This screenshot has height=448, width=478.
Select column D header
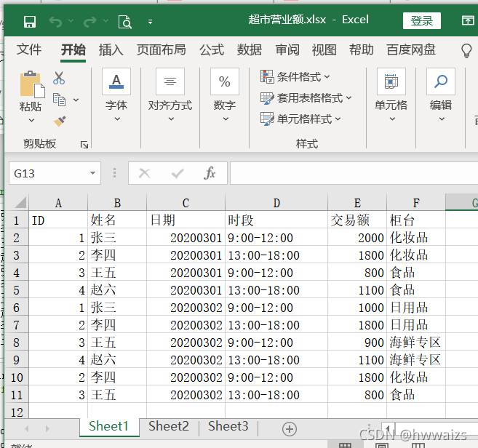point(276,202)
